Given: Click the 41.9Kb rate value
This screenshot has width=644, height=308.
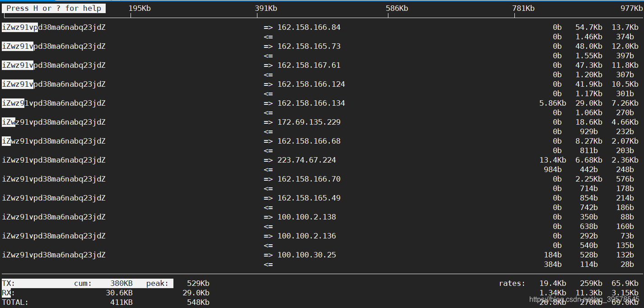Looking at the screenshot, I should tap(589, 84).
